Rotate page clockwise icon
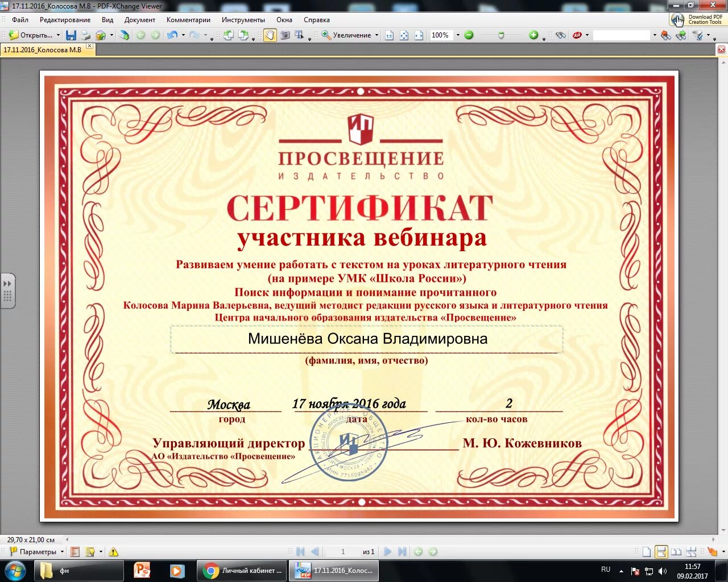Viewport: 728px width, 582px height. click(243, 35)
